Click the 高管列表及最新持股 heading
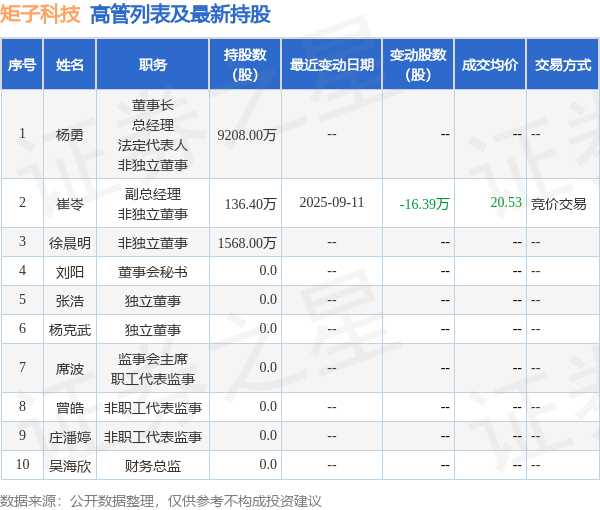Viewport: 600px width, 510px height. click(181, 15)
